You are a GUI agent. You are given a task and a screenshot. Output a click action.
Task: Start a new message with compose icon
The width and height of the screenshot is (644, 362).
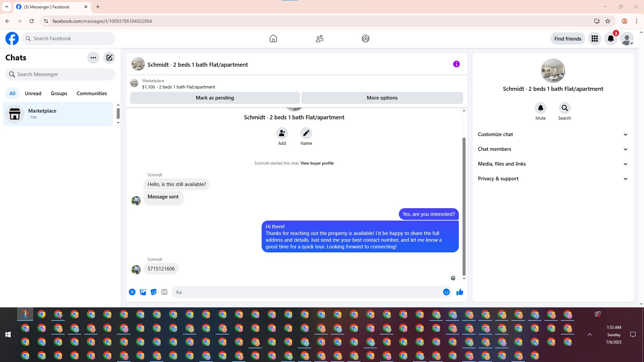tap(109, 58)
